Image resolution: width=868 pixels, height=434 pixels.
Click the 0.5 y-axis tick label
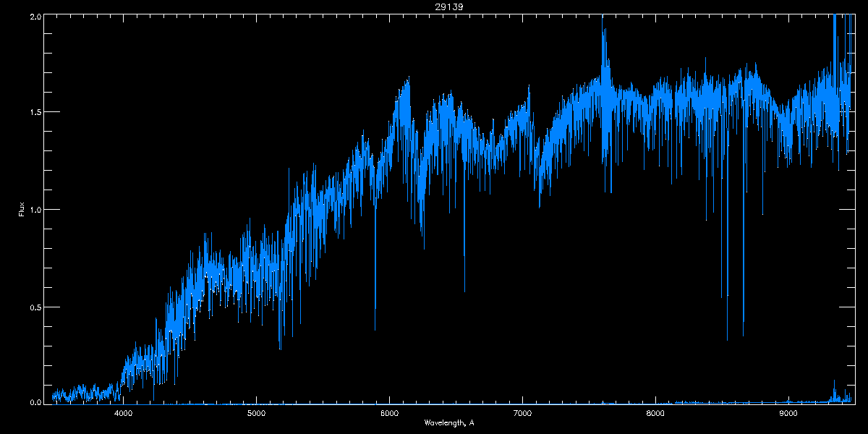coord(34,307)
